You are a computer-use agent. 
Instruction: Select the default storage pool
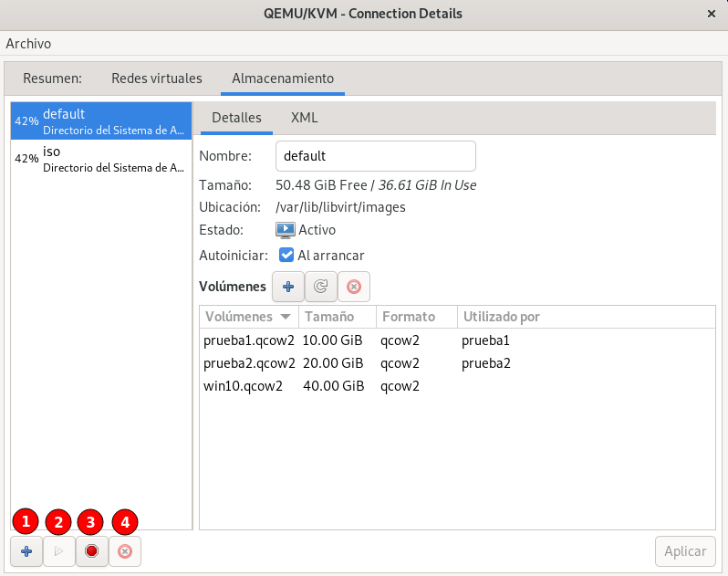coord(101,120)
